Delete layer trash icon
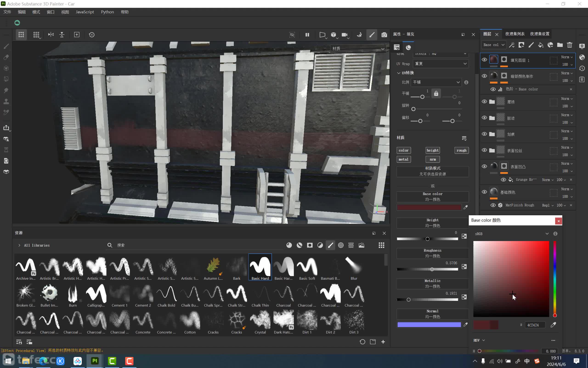 570,45
